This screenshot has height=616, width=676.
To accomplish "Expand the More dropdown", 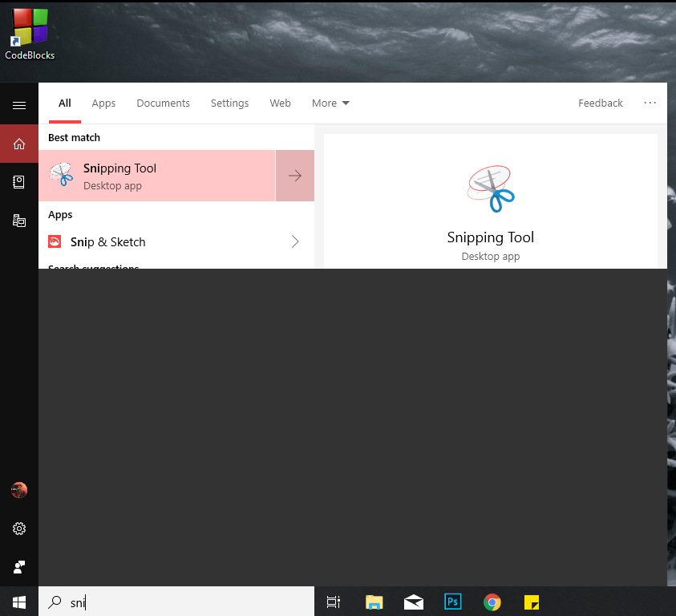I will click(x=330, y=103).
